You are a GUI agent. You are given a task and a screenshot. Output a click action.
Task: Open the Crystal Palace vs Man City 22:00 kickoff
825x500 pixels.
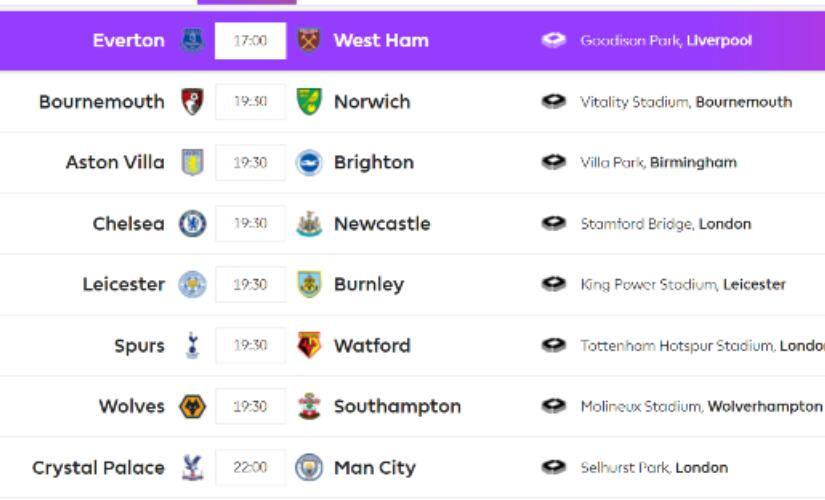[x=250, y=467]
